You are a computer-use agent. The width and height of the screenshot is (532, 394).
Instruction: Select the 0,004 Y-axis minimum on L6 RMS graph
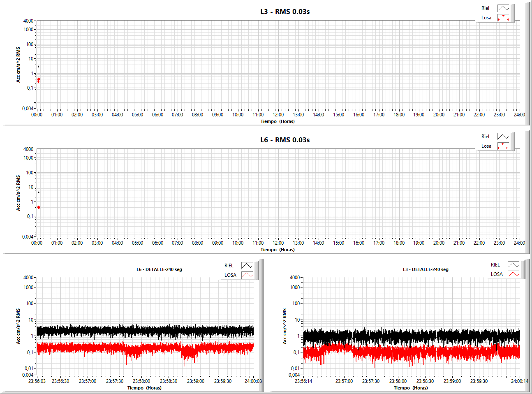tap(28, 237)
